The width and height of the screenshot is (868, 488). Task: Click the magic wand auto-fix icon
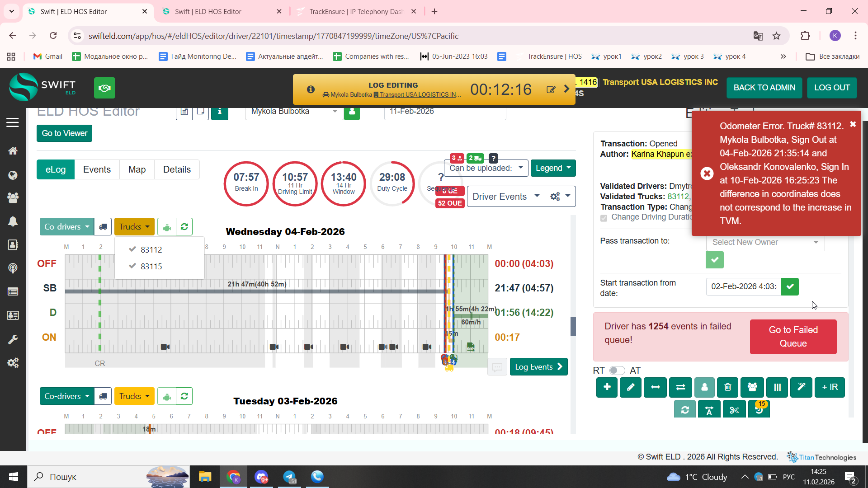801,387
